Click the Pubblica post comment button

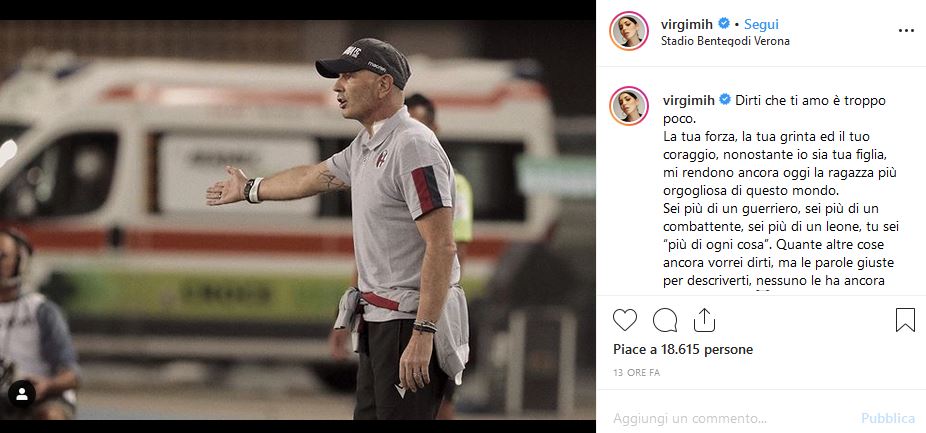[888, 419]
